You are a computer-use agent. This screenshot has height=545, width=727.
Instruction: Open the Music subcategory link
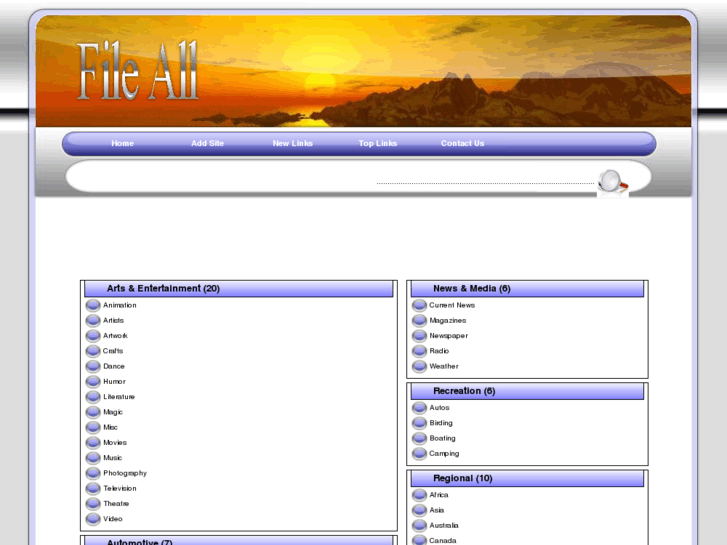tap(112, 458)
